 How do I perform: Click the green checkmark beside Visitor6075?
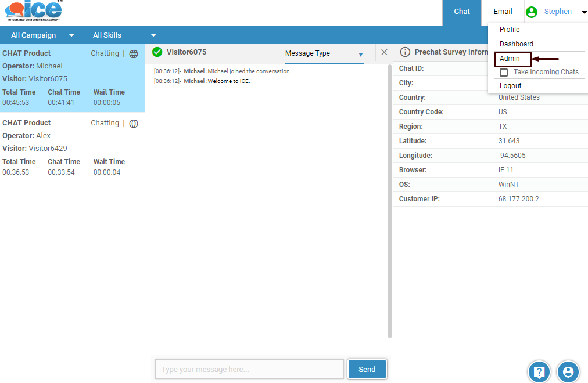point(157,52)
